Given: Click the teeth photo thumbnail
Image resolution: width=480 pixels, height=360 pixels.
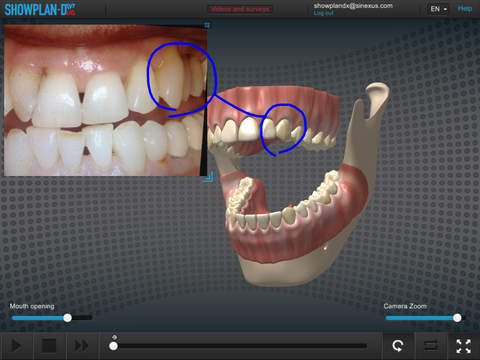Looking at the screenshot, I should tap(105, 100).
